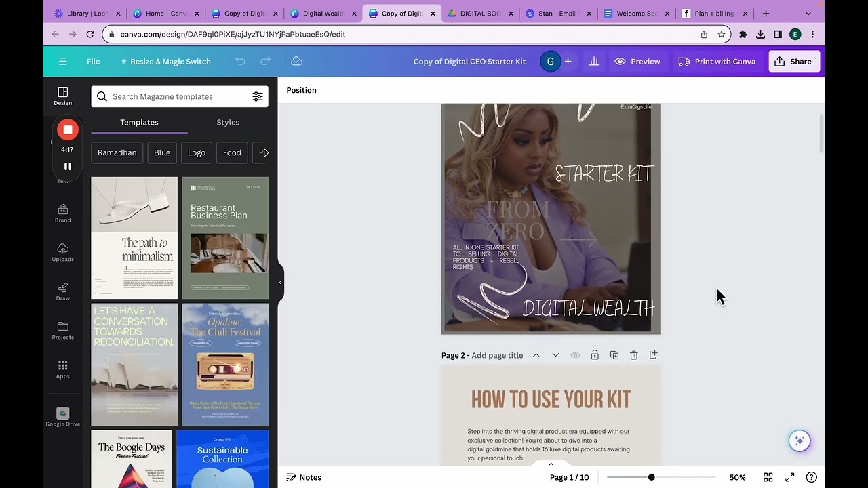This screenshot has width=868, height=488.
Task: Choose Sustainable Collection template
Action: point(222,459)
